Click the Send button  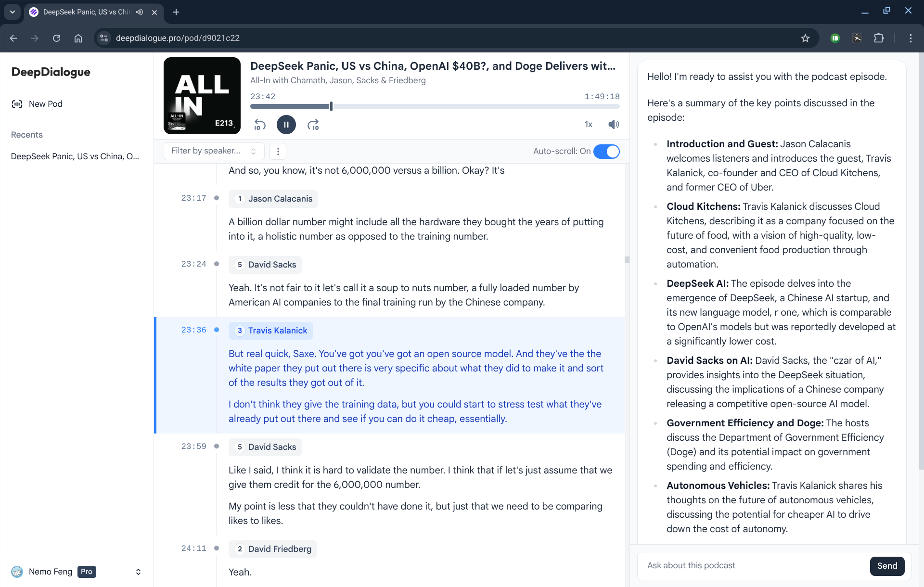pos(886,566)
